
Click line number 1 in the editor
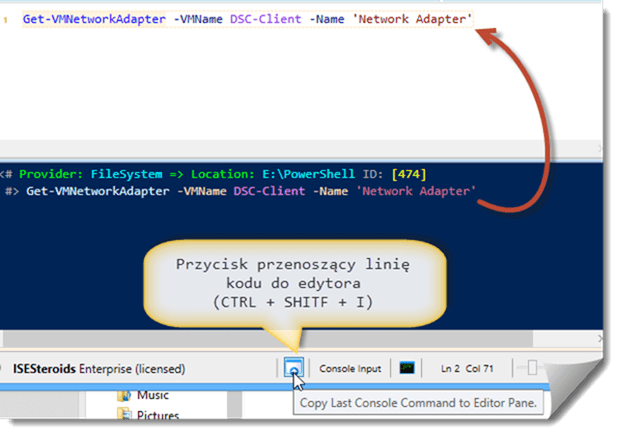coord(7,20)
